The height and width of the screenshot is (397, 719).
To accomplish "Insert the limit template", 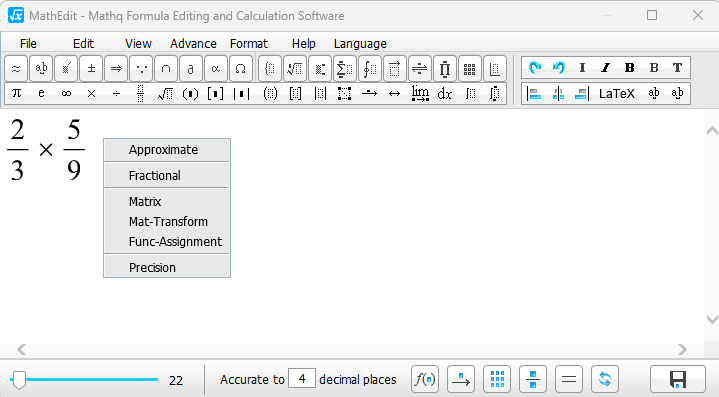I will [420, 94].
